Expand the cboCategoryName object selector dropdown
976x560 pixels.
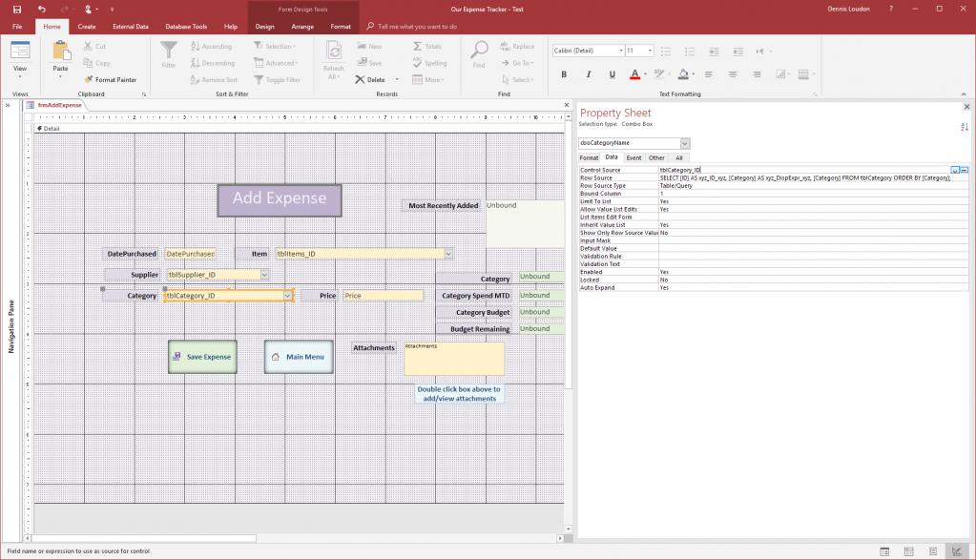(x=684, y=143)
